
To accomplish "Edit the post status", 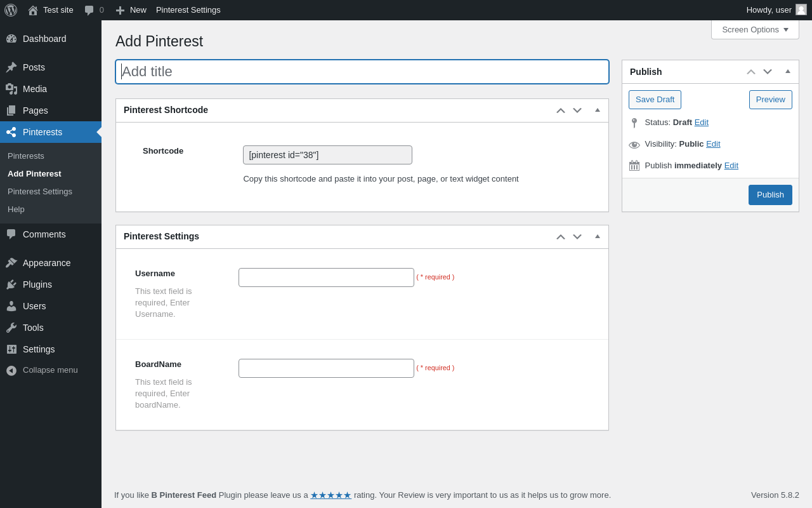I will 702,123.
